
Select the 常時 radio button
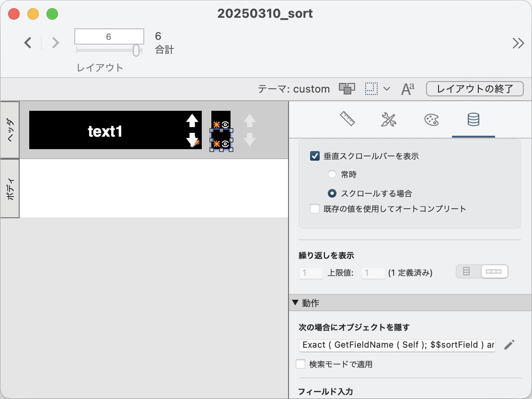click(332, 175)
